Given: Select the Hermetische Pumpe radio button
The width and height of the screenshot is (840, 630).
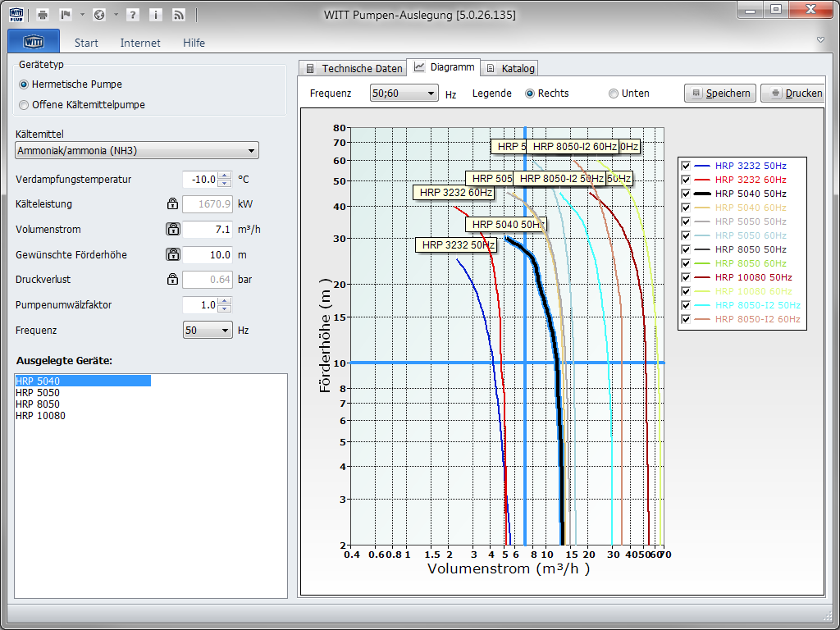Looking at the screenshot, I should (x=24, y=84).
